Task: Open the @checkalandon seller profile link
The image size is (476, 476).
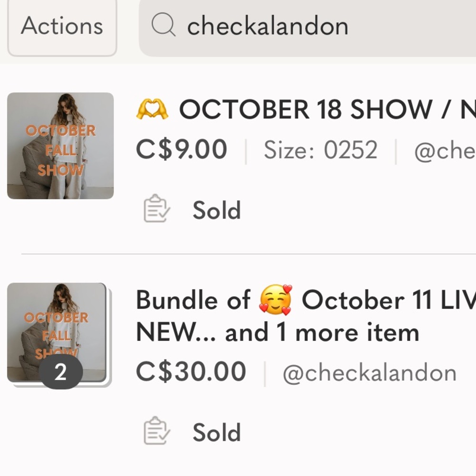Action: tap(369, 373)
